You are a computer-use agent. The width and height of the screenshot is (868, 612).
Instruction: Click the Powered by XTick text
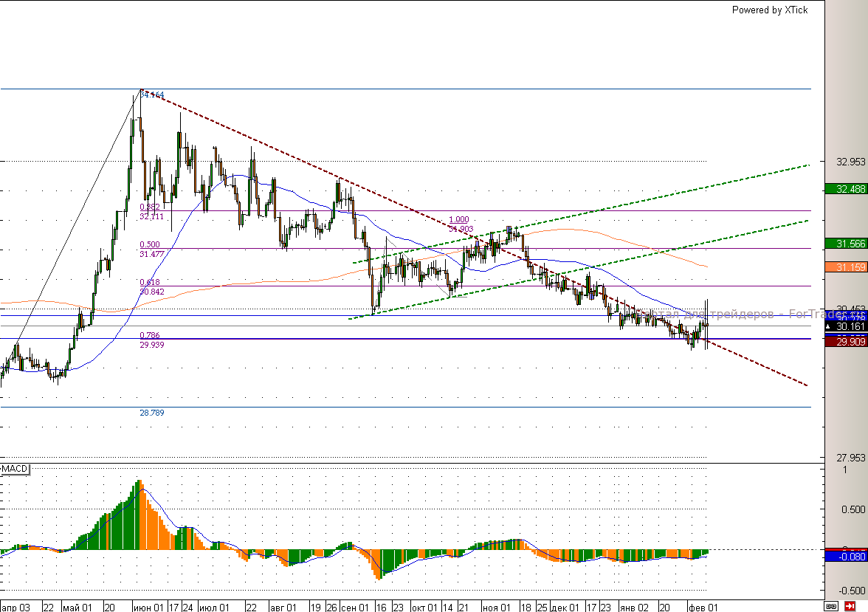point(769,10)
